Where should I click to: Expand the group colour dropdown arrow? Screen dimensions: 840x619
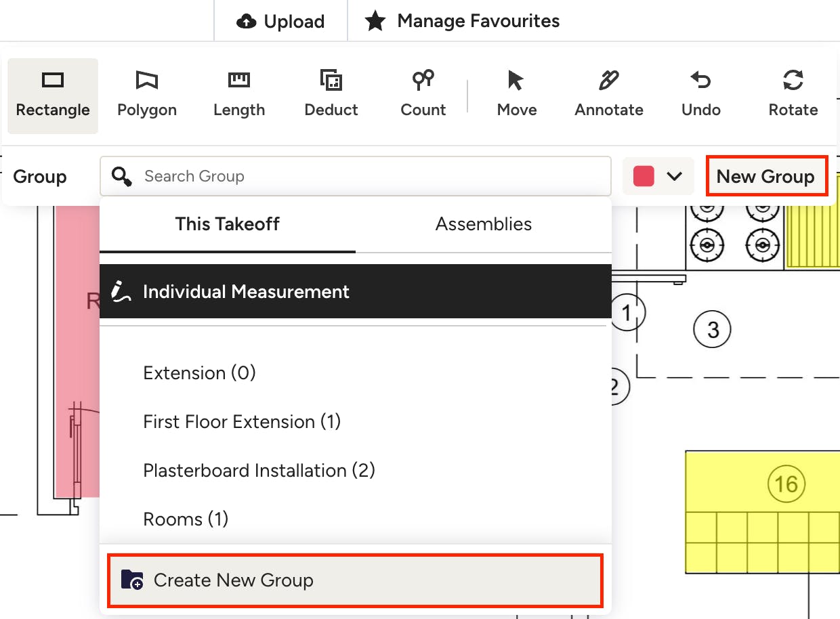[x=674, y=177]
